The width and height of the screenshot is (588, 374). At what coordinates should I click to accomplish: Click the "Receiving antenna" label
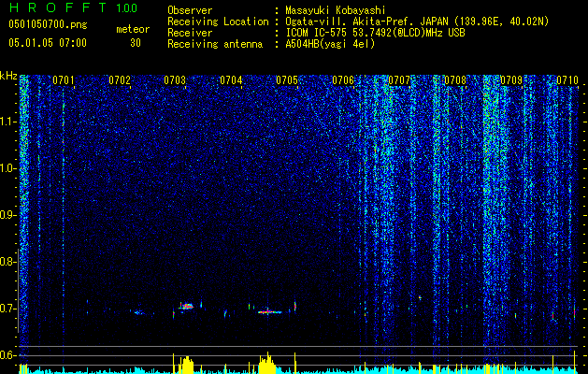(215, 44)
